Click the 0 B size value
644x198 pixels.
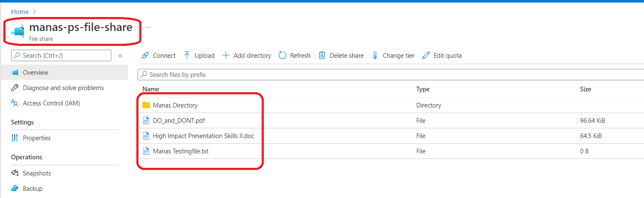tap(584, 151)
